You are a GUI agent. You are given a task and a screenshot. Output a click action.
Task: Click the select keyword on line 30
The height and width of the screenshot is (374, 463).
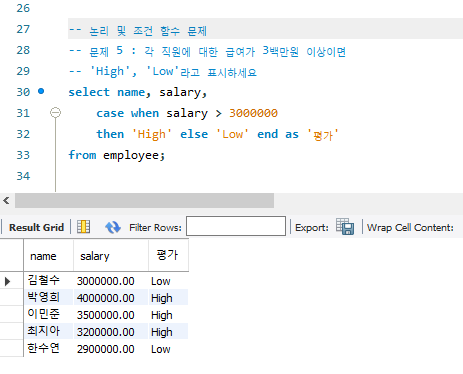[89, 92]
